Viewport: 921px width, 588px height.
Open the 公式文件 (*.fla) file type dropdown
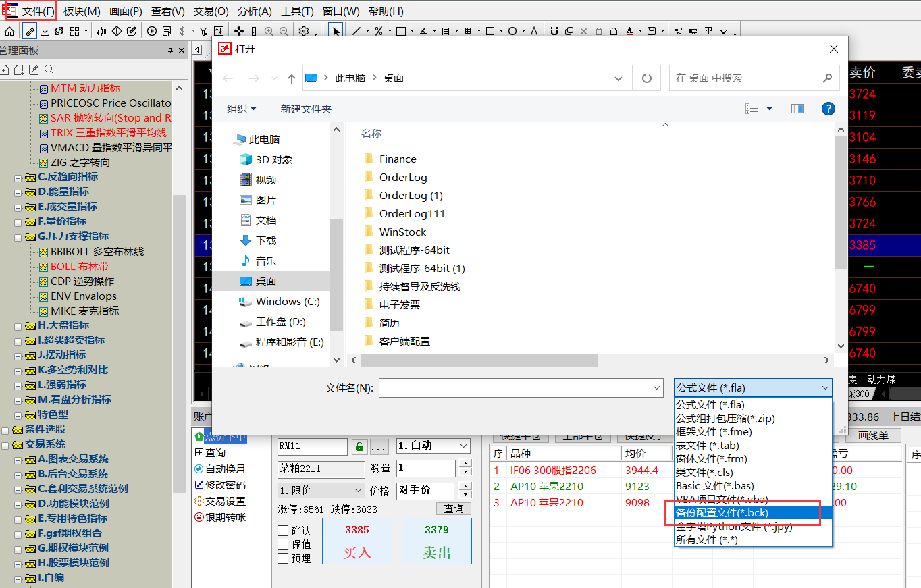pyautogui.click(x=753, y=387)
